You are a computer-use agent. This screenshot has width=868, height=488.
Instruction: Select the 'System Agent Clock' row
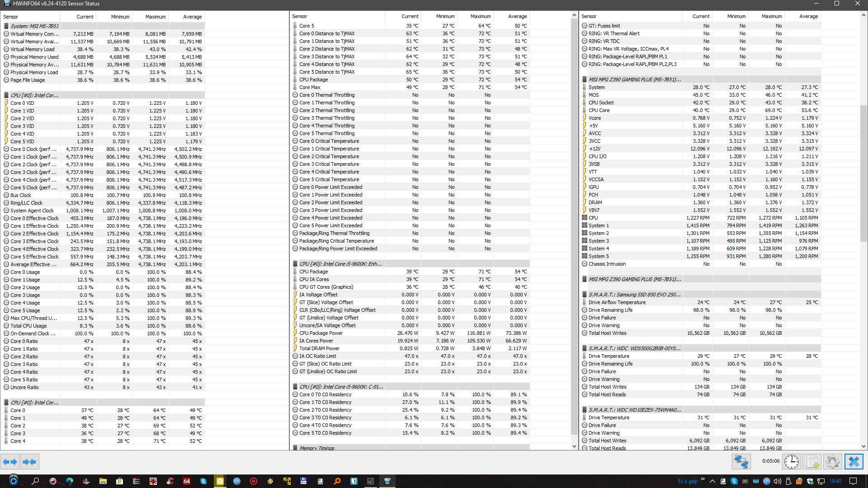(x=103, y=211)
